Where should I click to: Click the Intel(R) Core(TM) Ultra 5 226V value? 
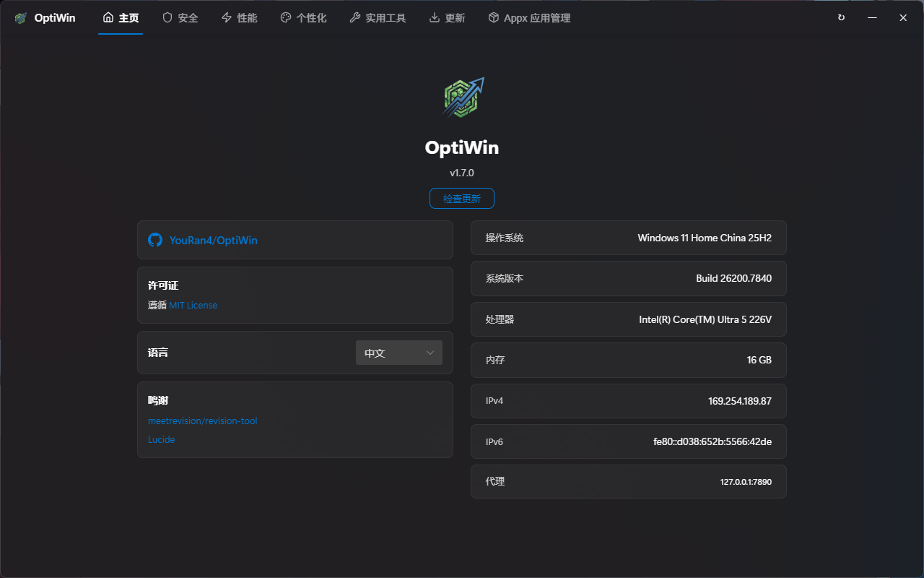tap(705, 319)
